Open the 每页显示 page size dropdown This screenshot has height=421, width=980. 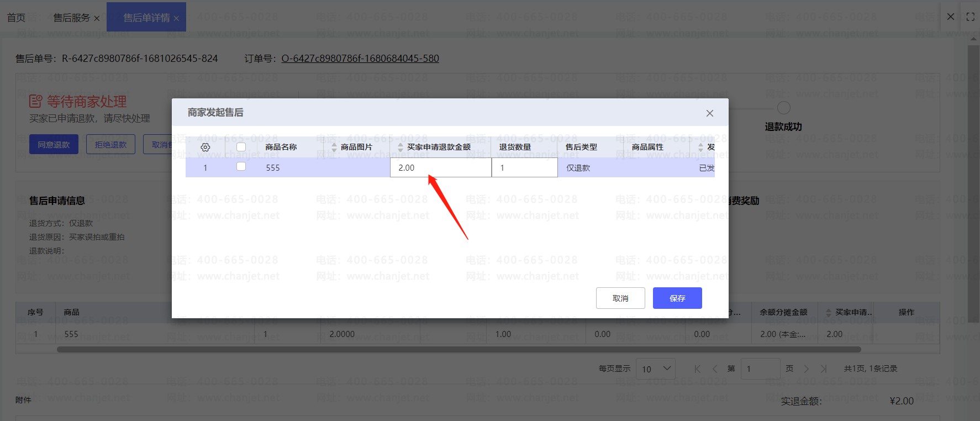[656, 369]
